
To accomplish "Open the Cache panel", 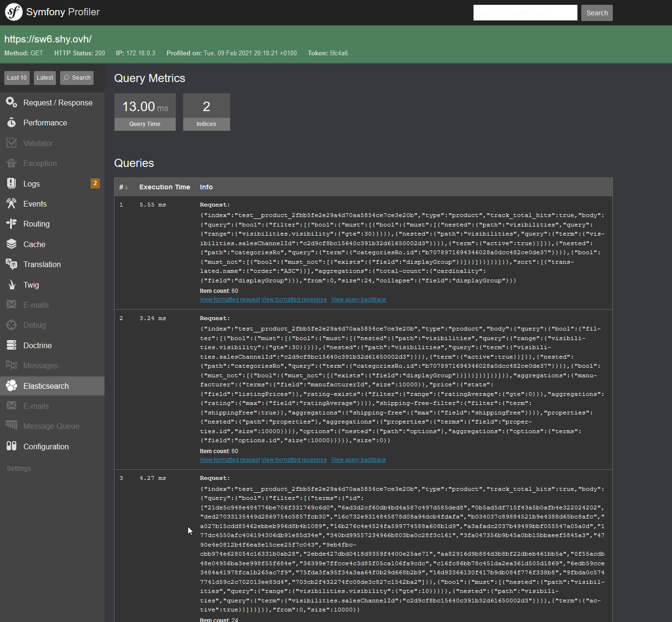I will (x=52, y=244).
